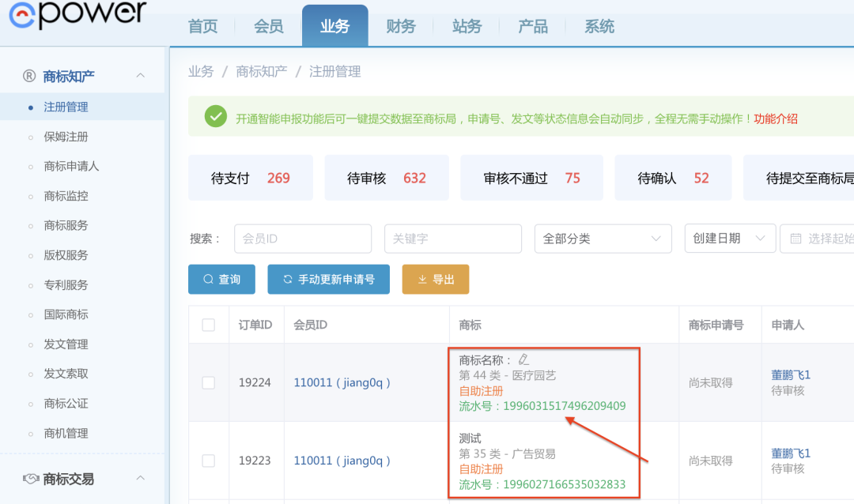Open 发文索取 in the sidebar

tap(66, 374)
